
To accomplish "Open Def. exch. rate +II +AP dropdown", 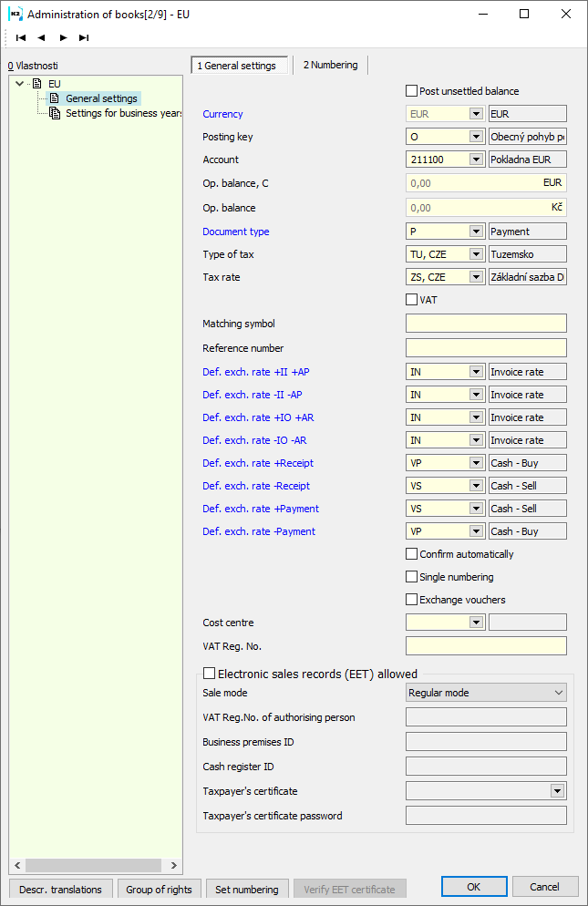I will (477, 372).
